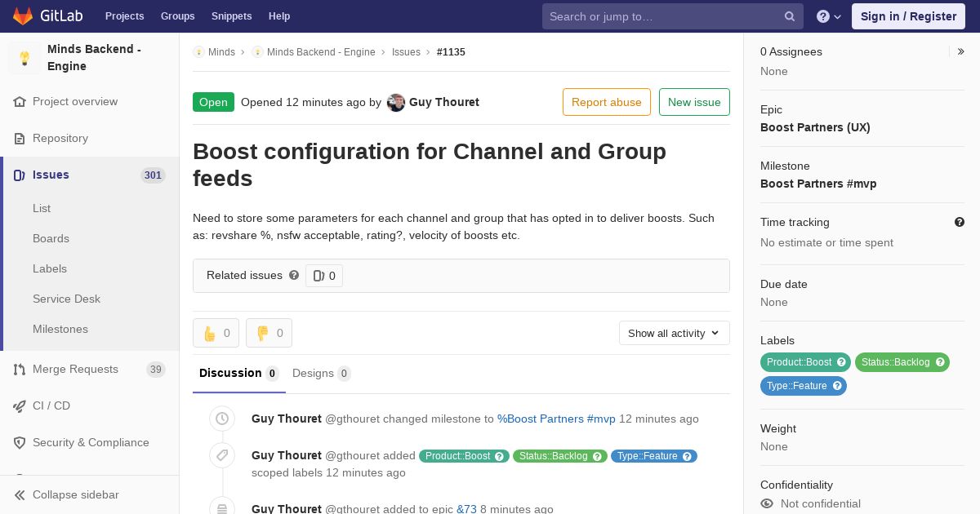This screenshot has width=980, height=514.
Task: Open Milestones in the sidebar
Action: pyautogui.click(x=60, y=329)
